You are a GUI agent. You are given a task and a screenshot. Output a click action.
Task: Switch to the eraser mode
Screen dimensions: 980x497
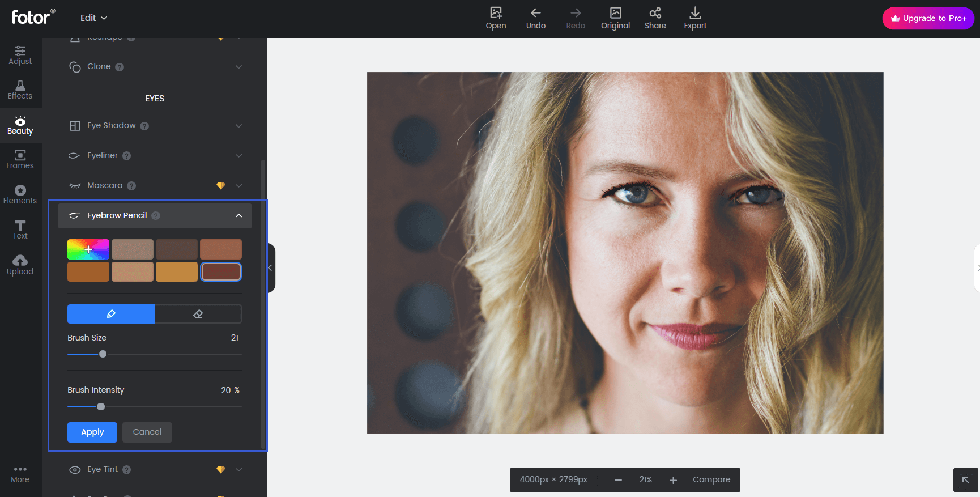pos(198,314)
